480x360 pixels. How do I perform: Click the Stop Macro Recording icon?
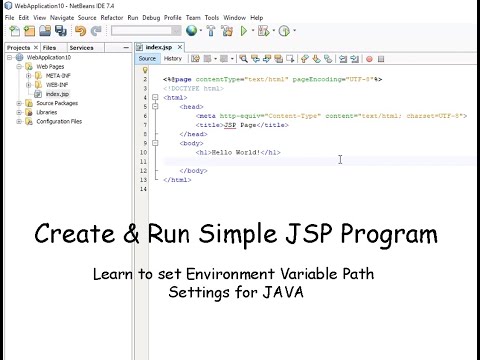pos(381,59)
